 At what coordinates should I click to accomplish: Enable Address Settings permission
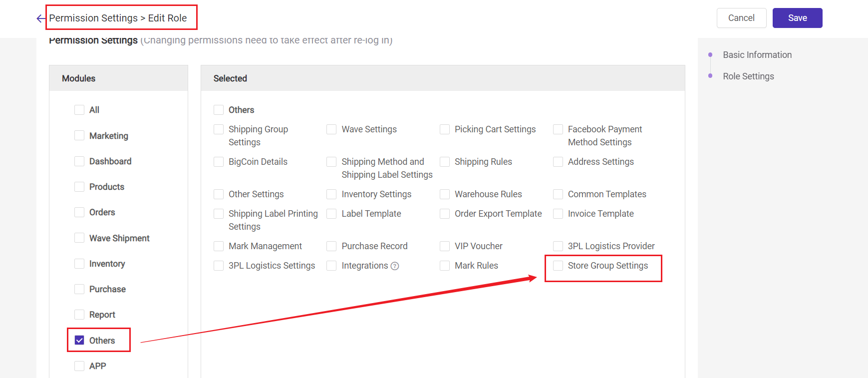click(558, 162)
